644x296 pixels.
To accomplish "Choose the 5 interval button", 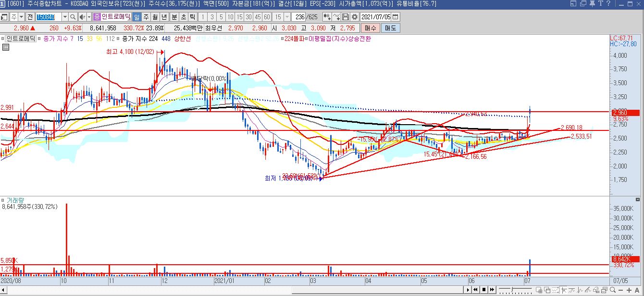I will pyautogui.click(x=221, y=17).
